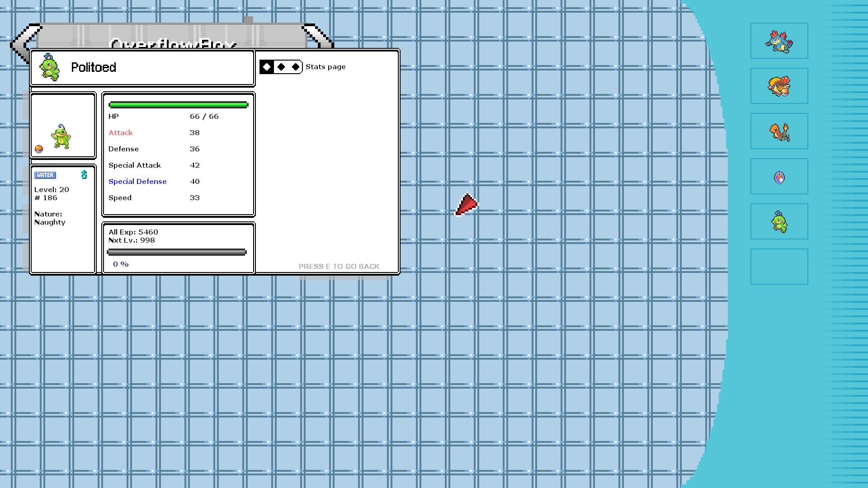Click the WATER type badge
This screenshot has height=488, width=868.
pyautogui.click(x=45, y=175)
